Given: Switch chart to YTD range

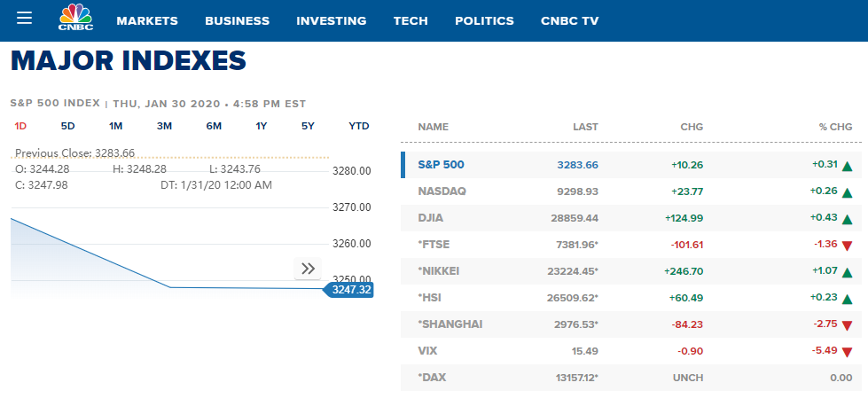Looking at the screenshot, I should (359, 126).
